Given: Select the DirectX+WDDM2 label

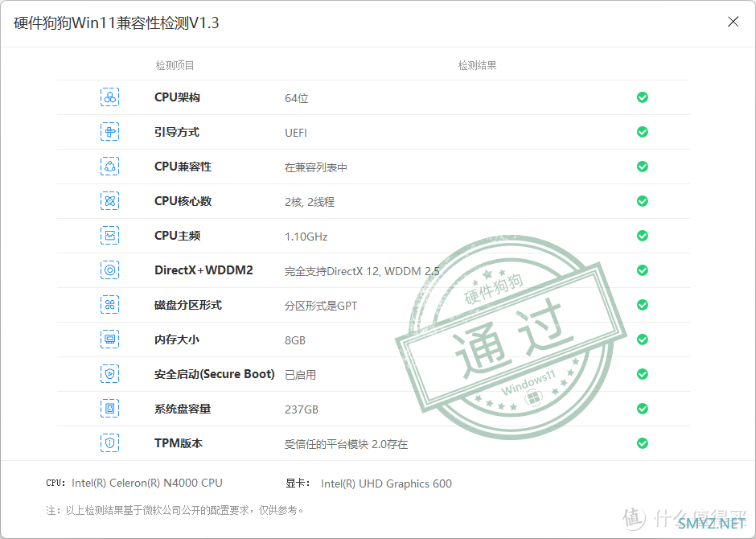Looking at the screenshot, I should pyautogui.click(x=203, y=270).
